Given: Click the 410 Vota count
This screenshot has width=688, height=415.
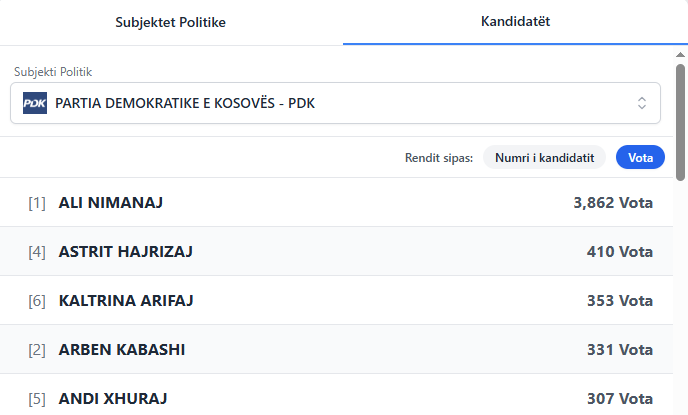Looking at the screenshot, I should [620, 252].
